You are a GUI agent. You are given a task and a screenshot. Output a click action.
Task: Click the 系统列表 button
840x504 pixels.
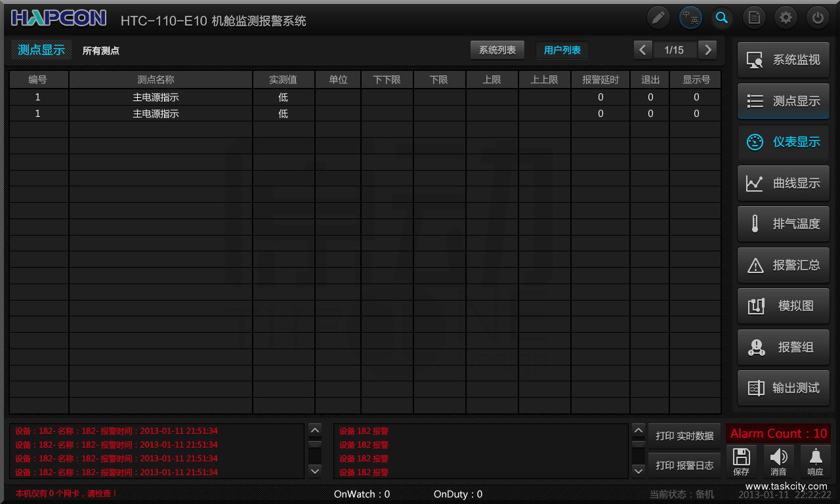click(x=497, y=50)
